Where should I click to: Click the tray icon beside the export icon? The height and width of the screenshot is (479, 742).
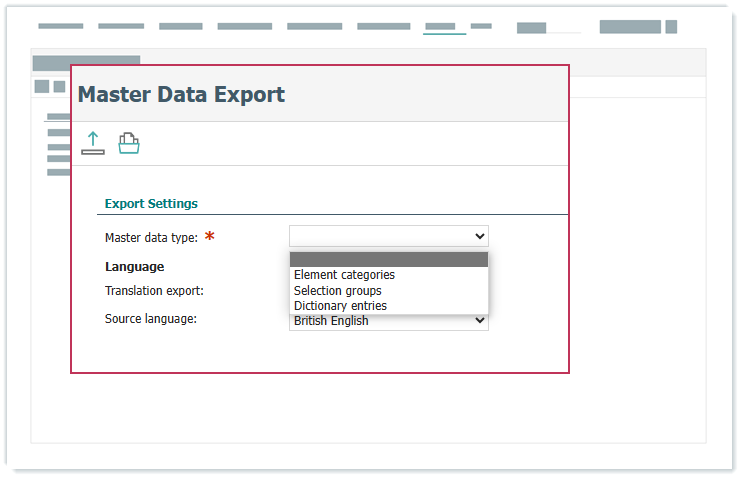point(129,143)
